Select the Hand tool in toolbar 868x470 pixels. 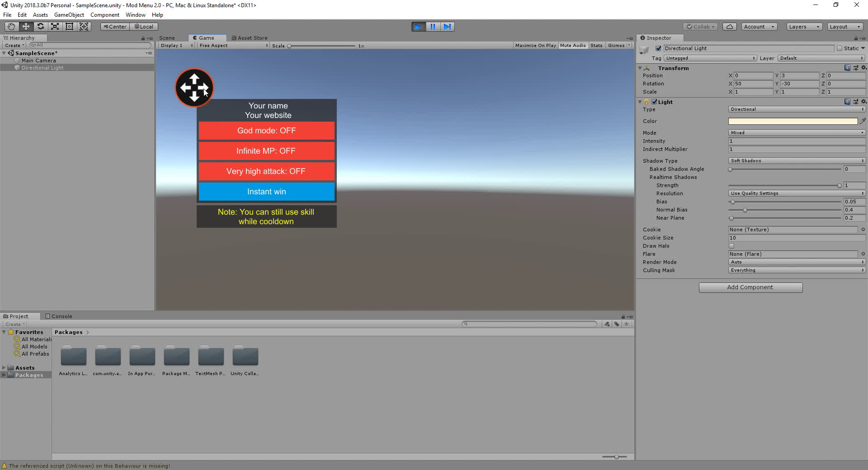(11, 27)
